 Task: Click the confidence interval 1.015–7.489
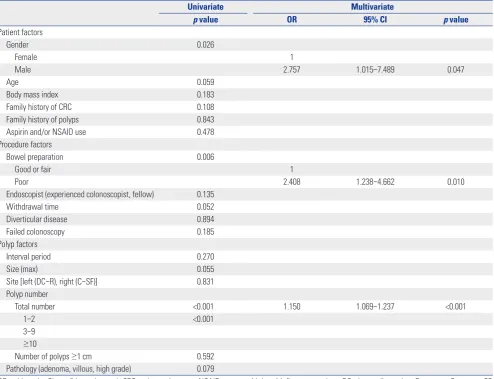coord(375,70)
